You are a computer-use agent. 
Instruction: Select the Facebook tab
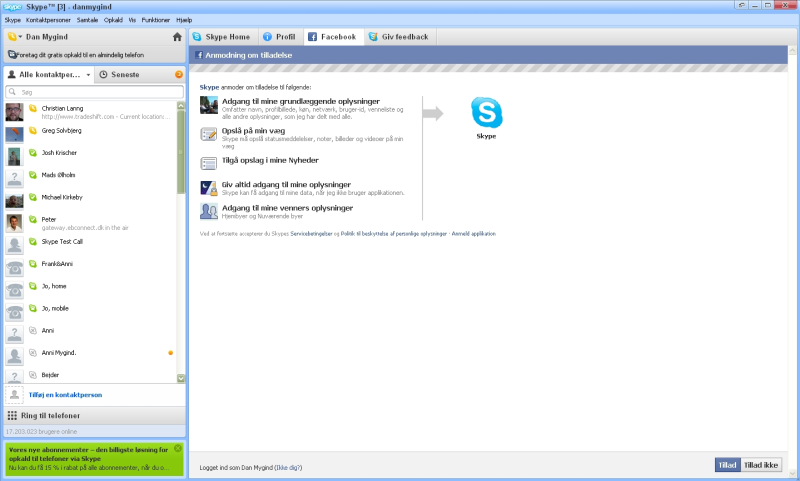pos(333,37)
